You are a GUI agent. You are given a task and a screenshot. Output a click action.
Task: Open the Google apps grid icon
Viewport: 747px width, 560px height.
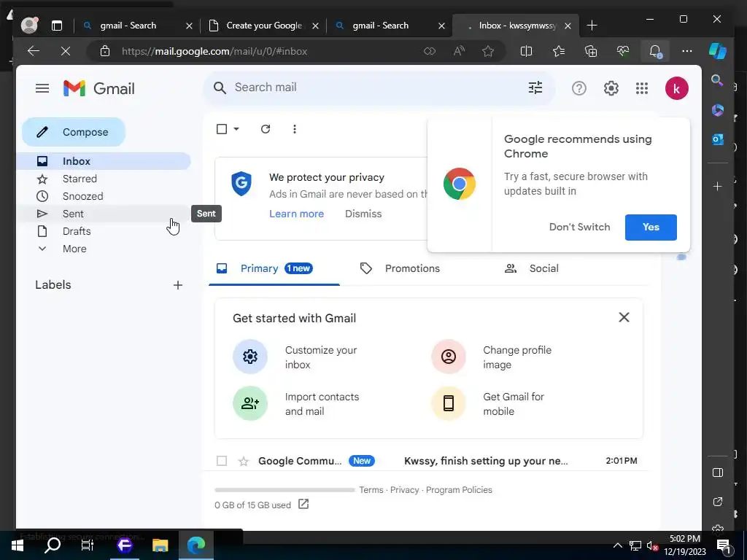click(642, 88)
